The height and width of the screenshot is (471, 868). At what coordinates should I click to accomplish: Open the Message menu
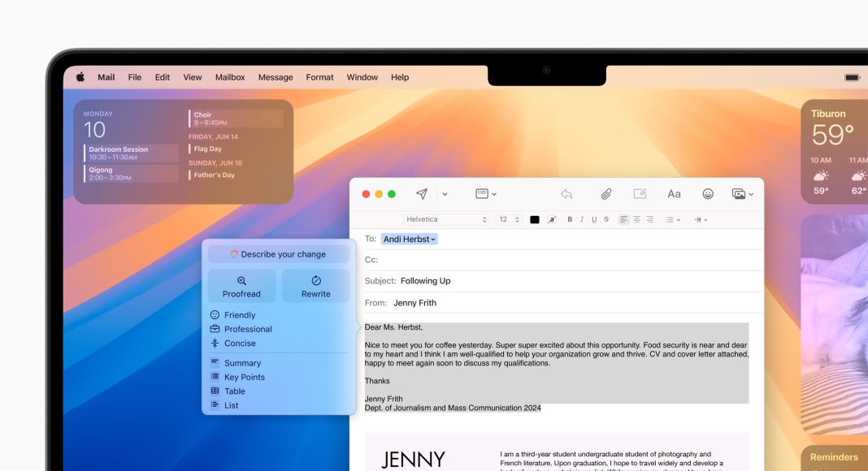[x=276, y=77]
